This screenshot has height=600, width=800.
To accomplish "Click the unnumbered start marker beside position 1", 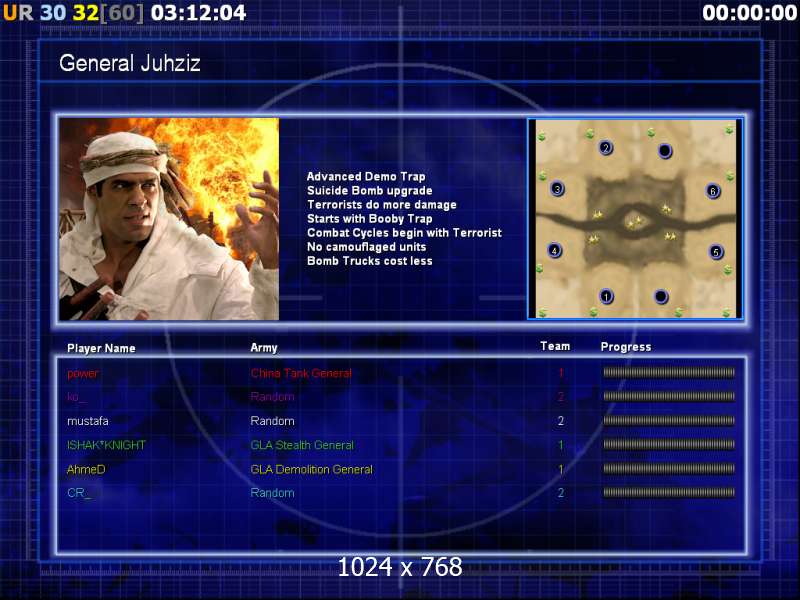I will pos(661,296).
